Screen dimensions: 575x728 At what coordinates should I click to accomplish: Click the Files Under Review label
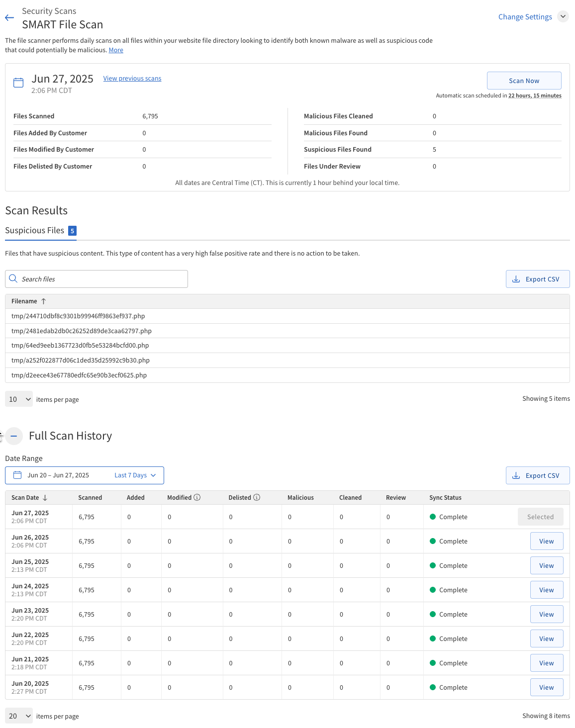(x=332, y=167)
